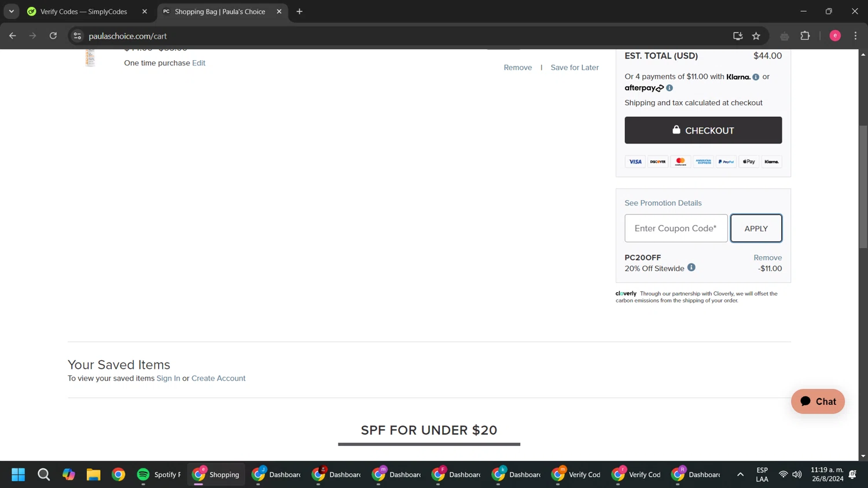Select the SPF FOR UNDER $20 tab
This screenshot has width=868, height=488.
click(x=429, y=431)
